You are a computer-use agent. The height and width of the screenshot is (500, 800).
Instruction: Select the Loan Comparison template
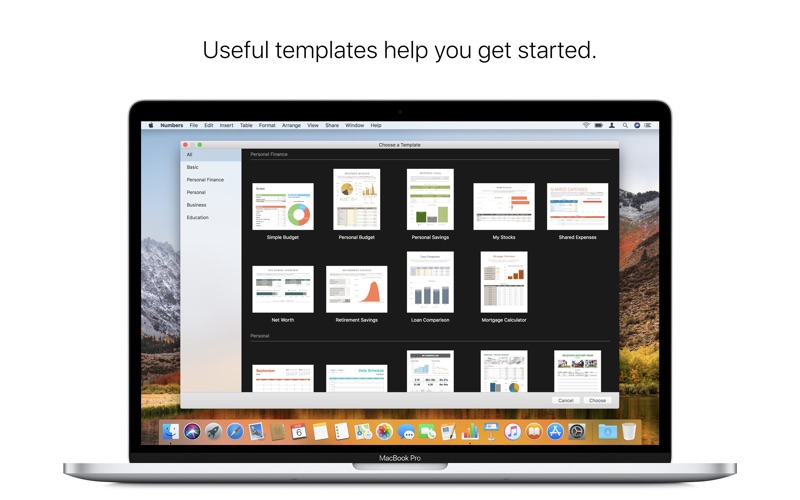pyautogui.click(x=430, y=282)
